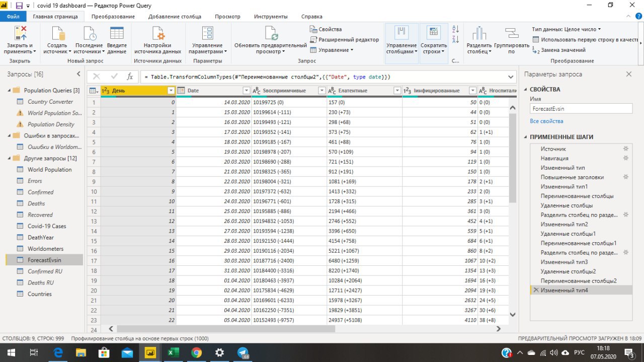Click Обновить предварительный просмотр icon
644x362 pixels.
tap(271, 33)
